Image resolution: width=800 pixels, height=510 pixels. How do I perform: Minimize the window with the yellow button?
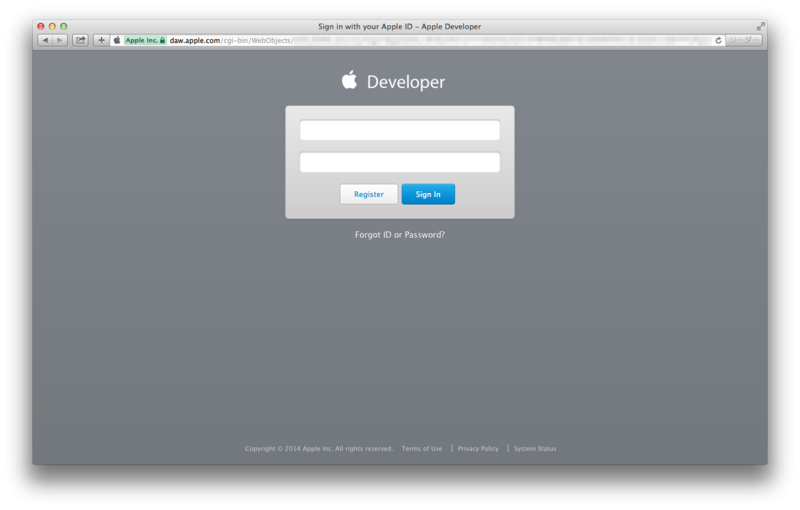[52, 26]
